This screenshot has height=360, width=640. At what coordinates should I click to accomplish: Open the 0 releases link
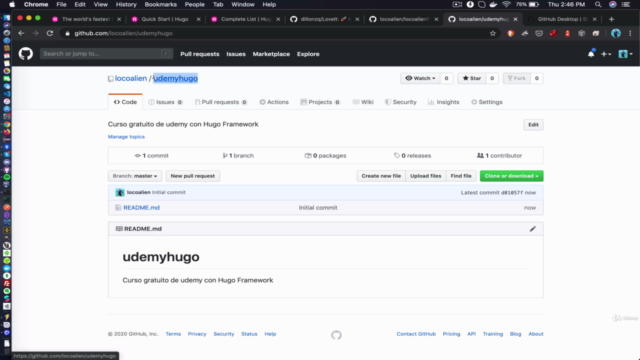pyautogui.click(x=412, y=156)
